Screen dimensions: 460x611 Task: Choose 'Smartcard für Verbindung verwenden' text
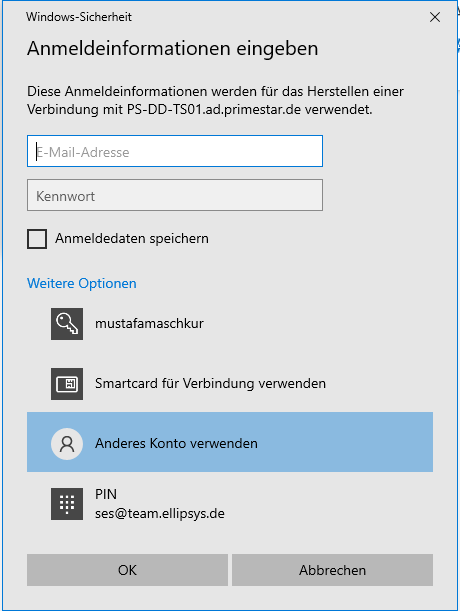click(x=211, y=383)
